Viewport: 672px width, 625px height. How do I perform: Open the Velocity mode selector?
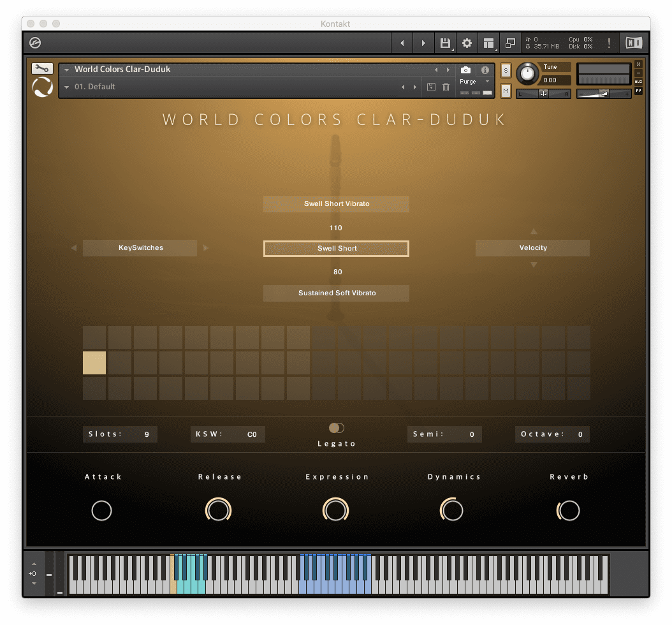tap(533, 248)
